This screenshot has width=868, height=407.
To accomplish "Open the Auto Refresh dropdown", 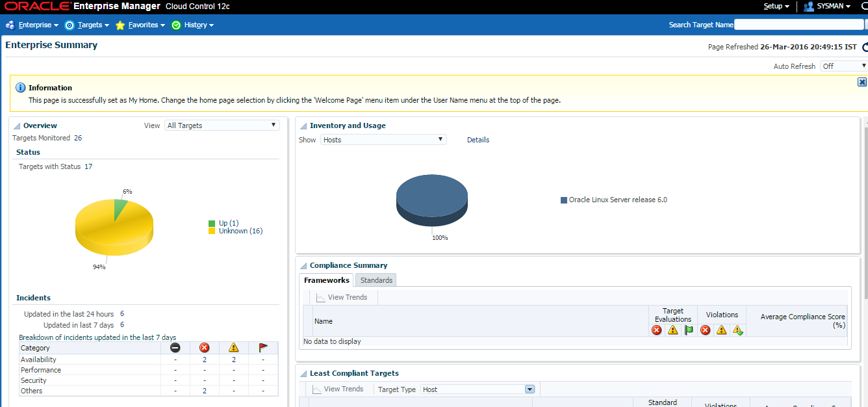I will (x=843, y=66).
